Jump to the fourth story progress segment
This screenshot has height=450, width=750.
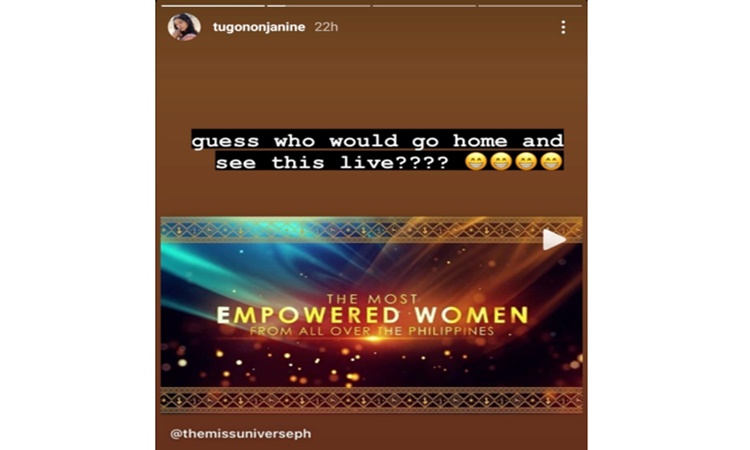click(530, 6)
